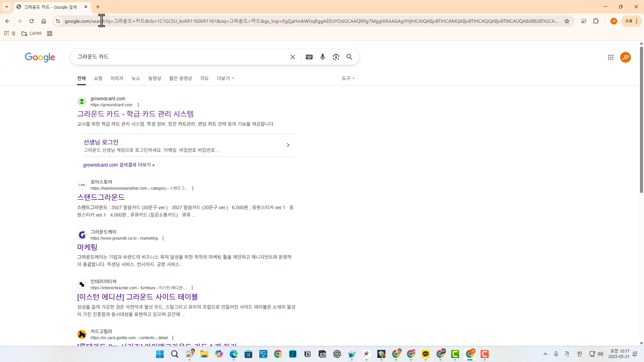Clear the search box with X icon
This screenshot has width=644, height=362.
[x=293, y=57]
